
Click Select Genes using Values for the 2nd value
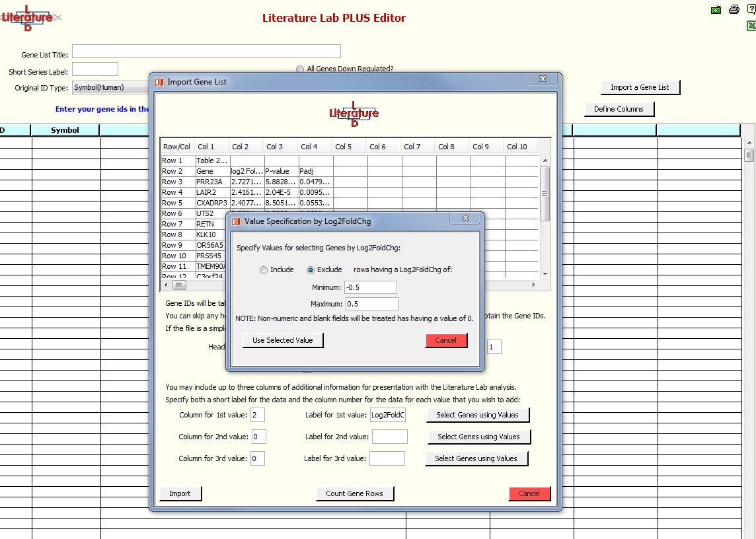[478, 437]
